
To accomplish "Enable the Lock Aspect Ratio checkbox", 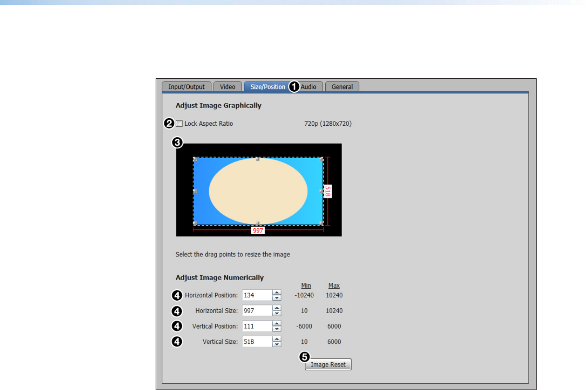I will click(x=179, y=124).
